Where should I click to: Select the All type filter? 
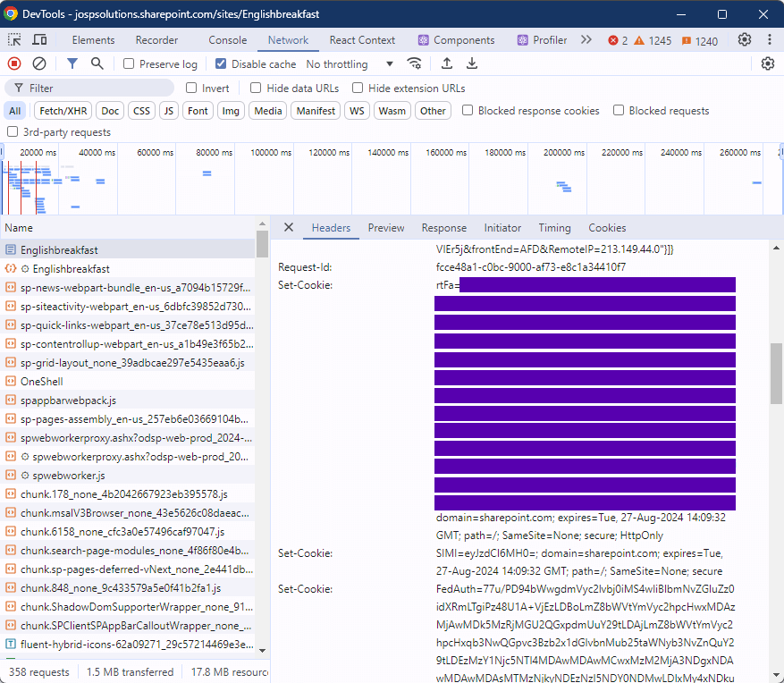15,111
